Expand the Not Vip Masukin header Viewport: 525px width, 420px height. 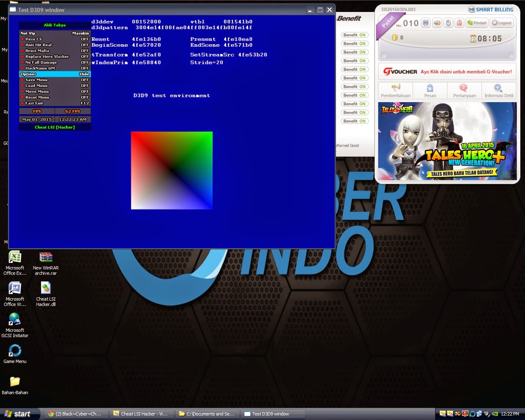click(55, 33)
